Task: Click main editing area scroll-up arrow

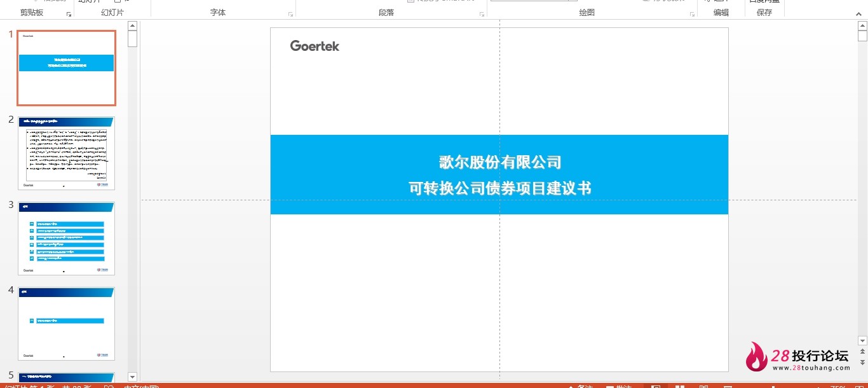Action: coord(862,25)
